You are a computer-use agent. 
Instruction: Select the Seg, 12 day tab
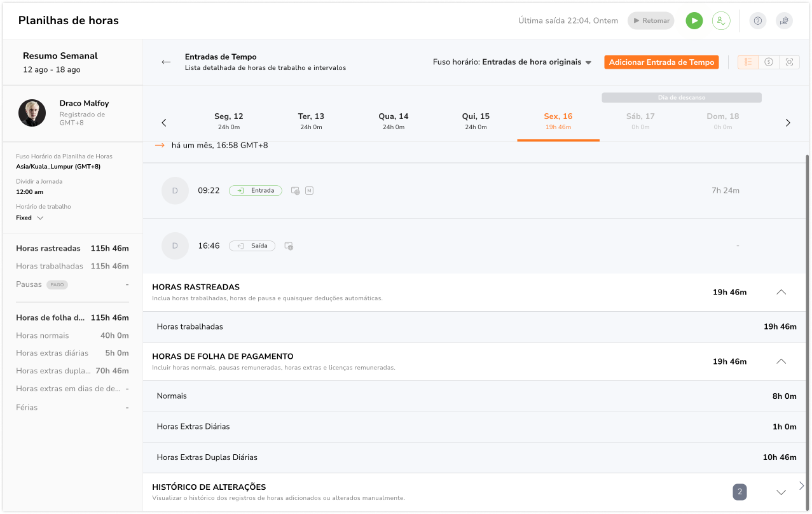click(x=229, y=121)
